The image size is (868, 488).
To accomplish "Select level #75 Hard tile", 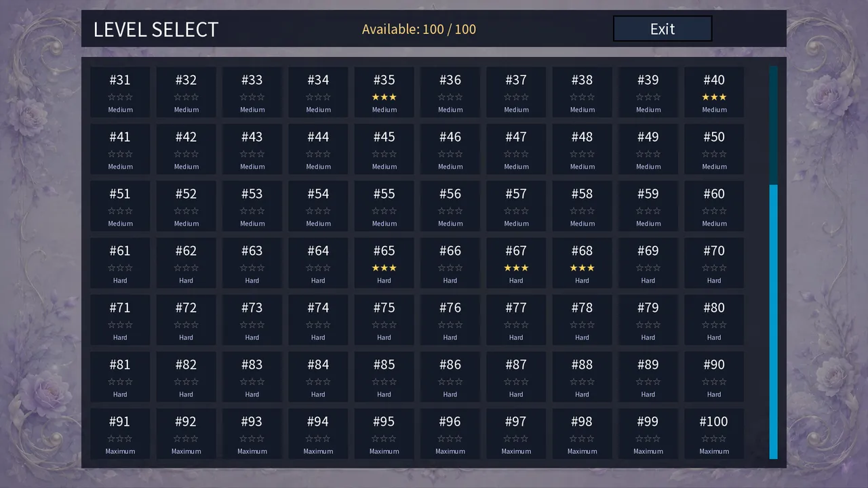I will point(384,320).
